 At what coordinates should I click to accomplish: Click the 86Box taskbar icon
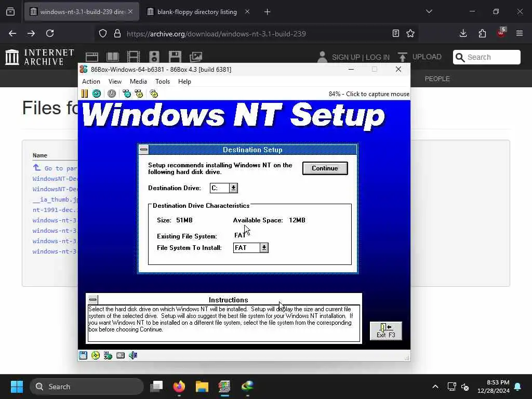224,387
